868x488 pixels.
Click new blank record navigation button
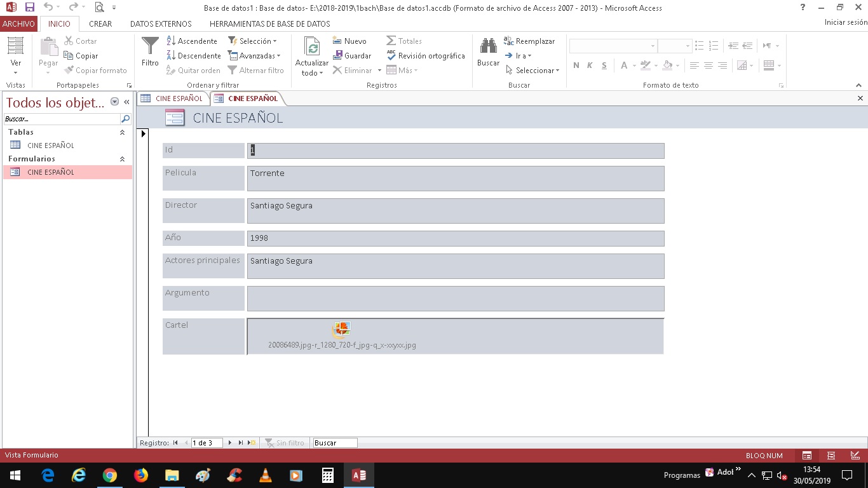pyautogui.click(x=252, y=443)
